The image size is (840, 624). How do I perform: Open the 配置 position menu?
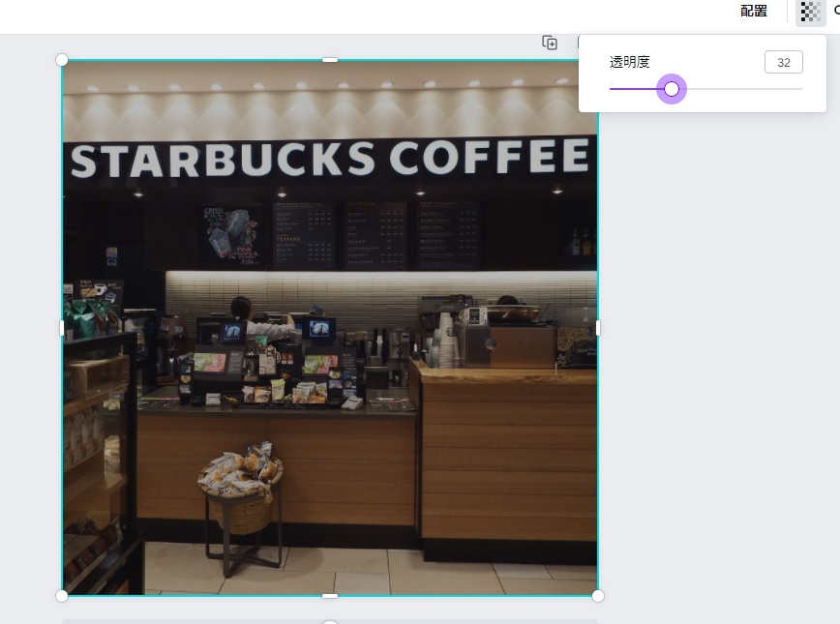753,11
